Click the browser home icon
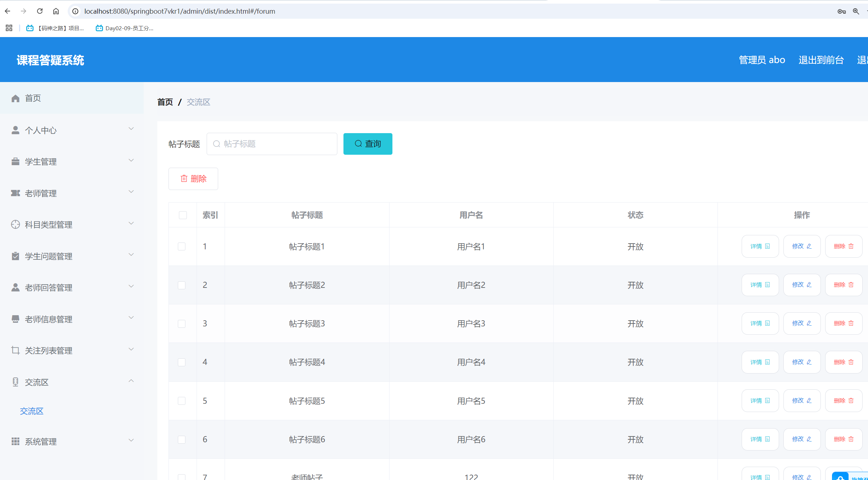 pos(56,11)
